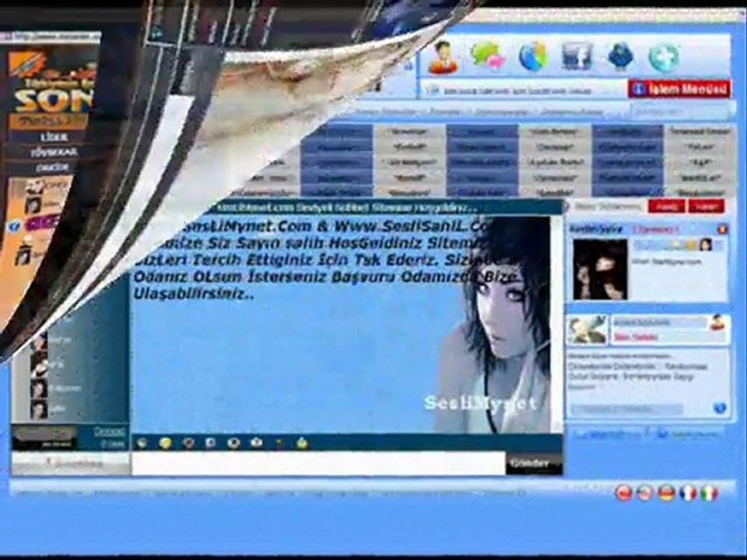
Task: Click the fifth chat toolbar icon
Action: 233,443
